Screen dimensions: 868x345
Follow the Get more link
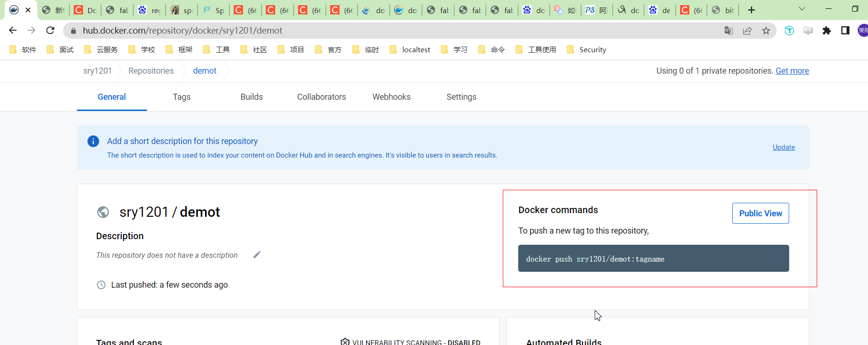tap(792, 71)
